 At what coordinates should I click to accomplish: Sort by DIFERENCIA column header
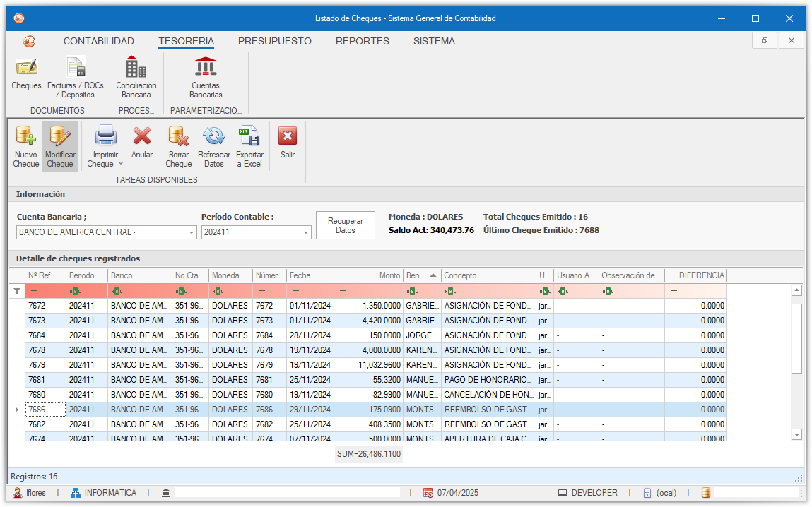point(696,276)
